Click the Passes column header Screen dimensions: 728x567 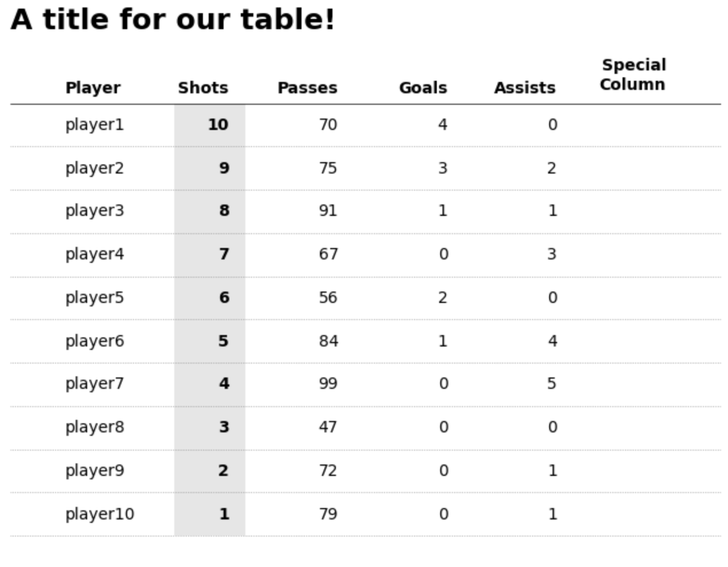[307, 88]
